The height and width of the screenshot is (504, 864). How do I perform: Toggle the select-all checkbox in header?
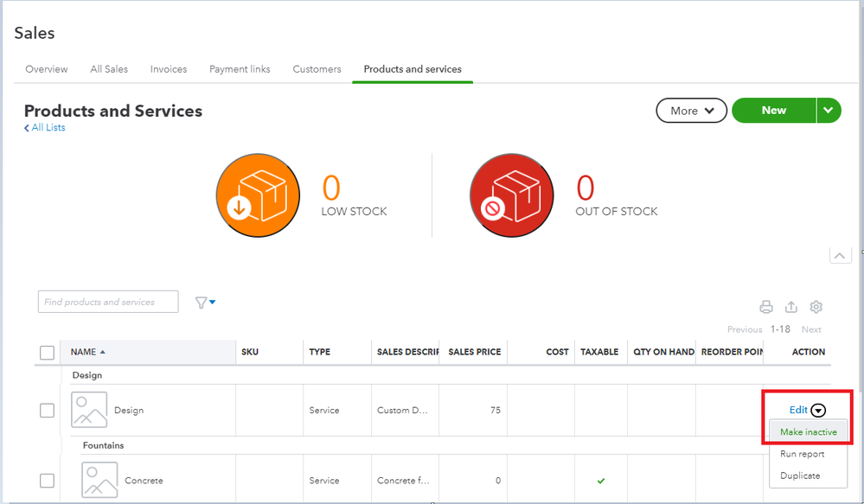(x=48, y=352)
